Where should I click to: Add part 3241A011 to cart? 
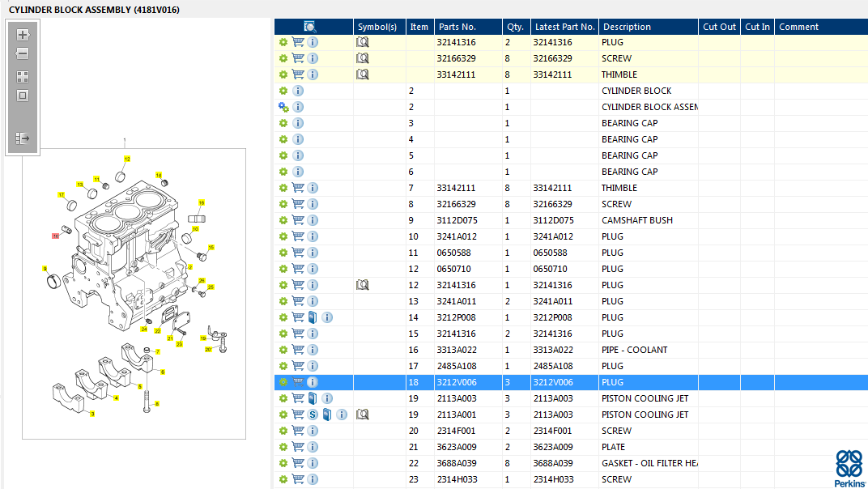pyautogui.click(x=298, y=300)
